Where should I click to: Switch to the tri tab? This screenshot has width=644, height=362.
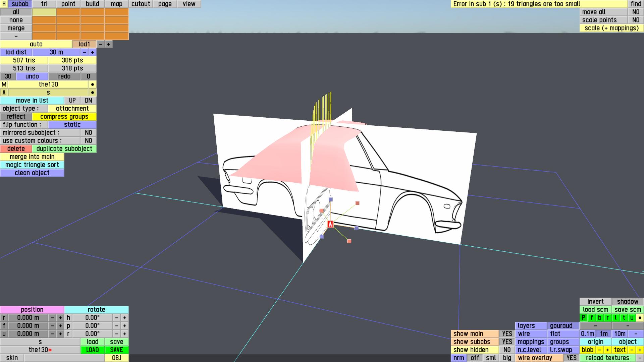(44, 4)
